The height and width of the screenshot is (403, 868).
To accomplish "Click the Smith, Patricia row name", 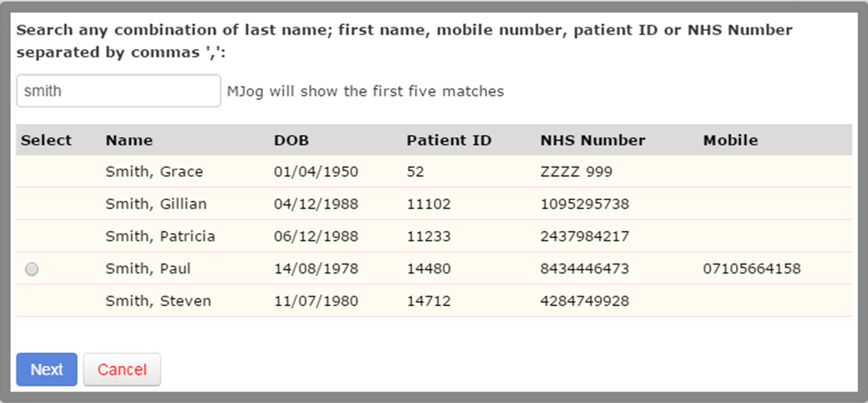I will point(160,236).
